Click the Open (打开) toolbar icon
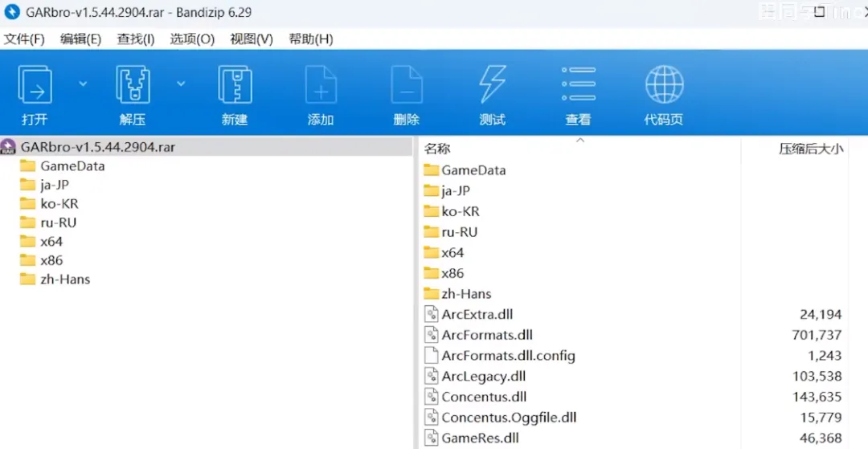The width and height of the screenshot is (868, 449). [35, 84]
